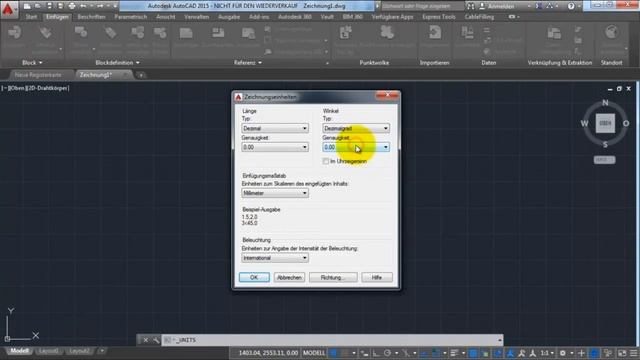Click the W compass direction on the ViewCube
640x360 pixels.
584,123
